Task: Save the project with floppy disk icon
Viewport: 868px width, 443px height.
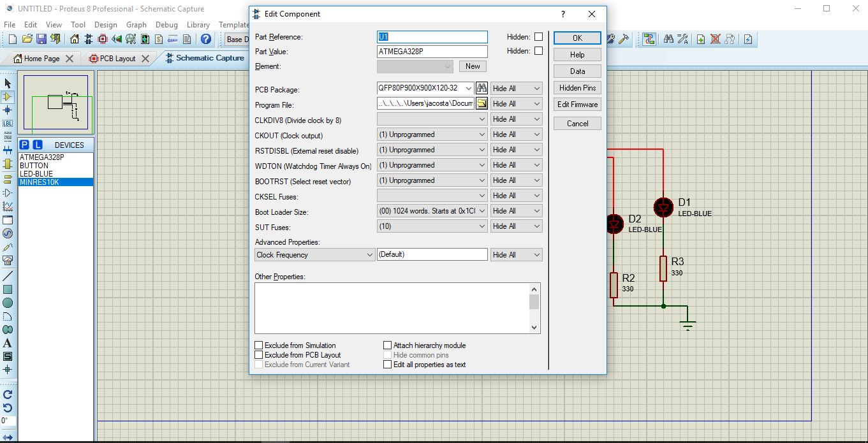Action: click(x=41, y=39)
